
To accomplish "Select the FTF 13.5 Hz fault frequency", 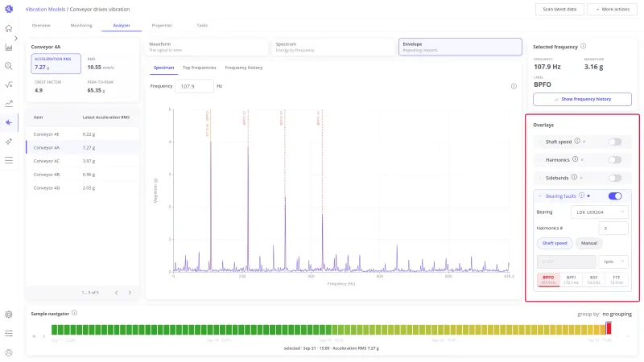I will (616, 280).
